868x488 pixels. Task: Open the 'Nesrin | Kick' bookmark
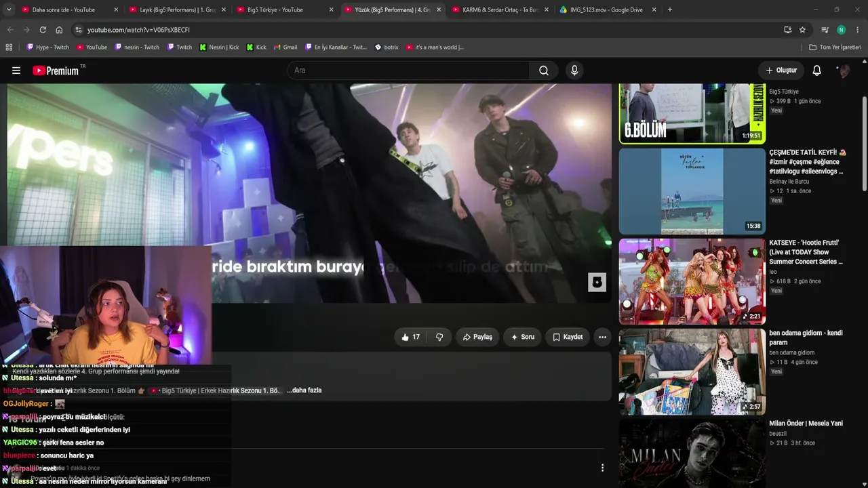219,47
